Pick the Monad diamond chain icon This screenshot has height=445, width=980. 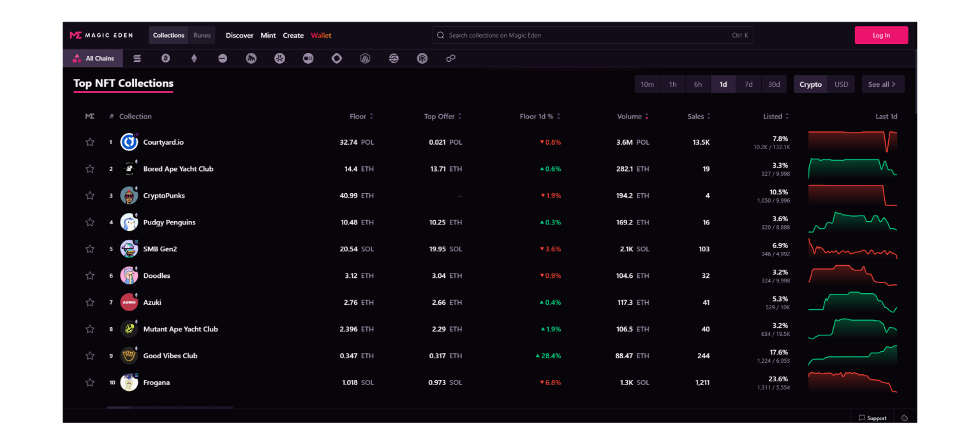coord(337,59)
